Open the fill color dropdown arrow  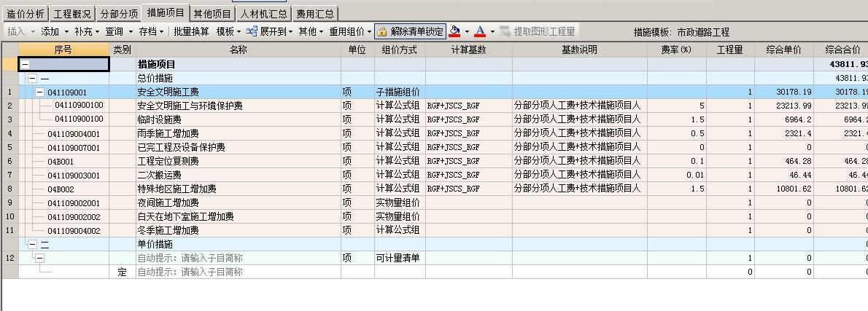pos(467,31)
